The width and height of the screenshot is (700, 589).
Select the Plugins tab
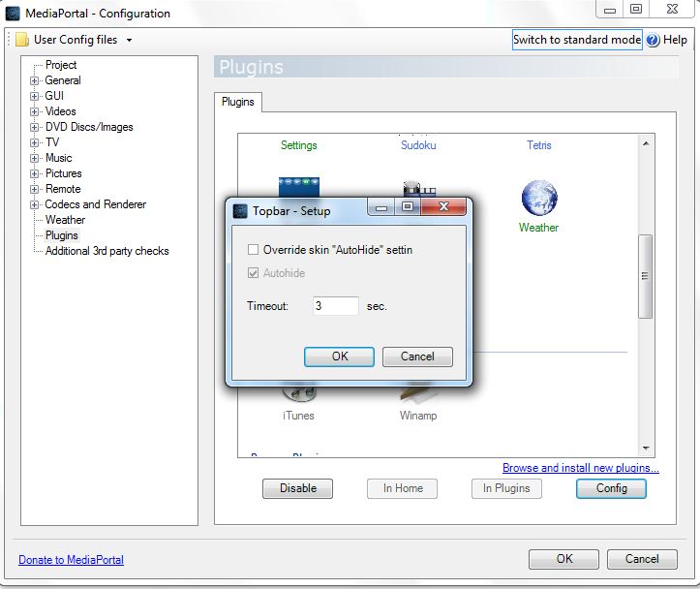[238, 102]
